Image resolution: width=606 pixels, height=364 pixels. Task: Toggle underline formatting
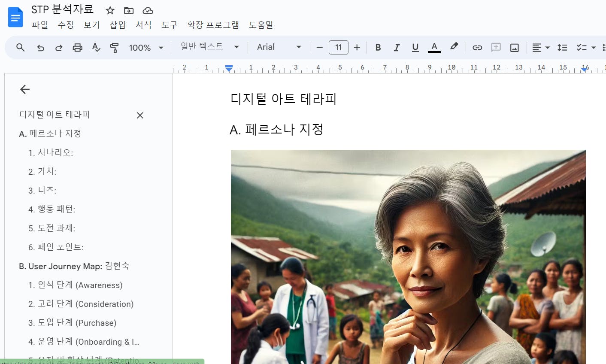(x=415, y=47)
